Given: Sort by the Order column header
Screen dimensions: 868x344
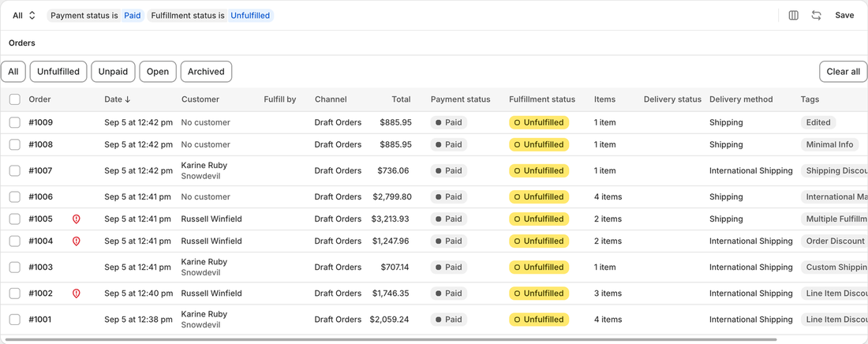Looking at the screenshot, I should (40, 99).
